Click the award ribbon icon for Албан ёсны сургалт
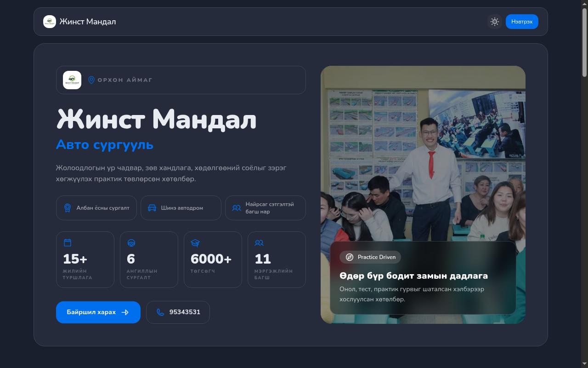 (x=68, y=208)
